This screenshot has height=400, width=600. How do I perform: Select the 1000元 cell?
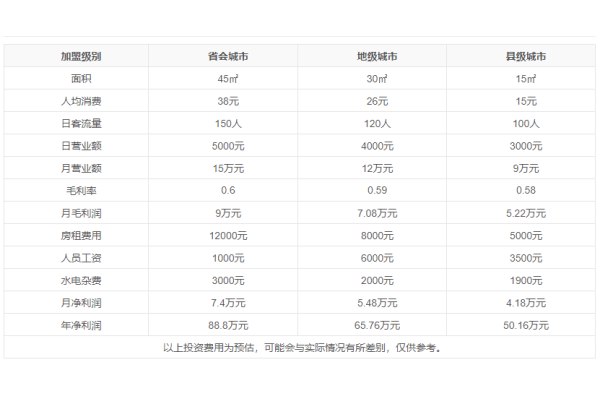point(223,258)
